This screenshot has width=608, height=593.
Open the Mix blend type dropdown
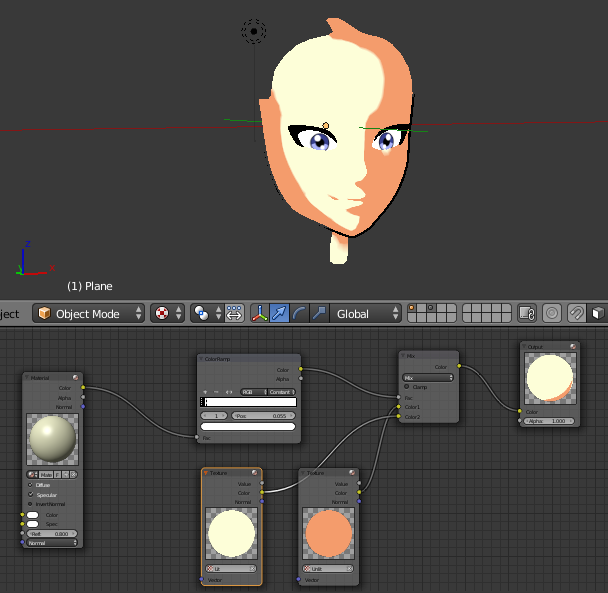tap(427, 378)
